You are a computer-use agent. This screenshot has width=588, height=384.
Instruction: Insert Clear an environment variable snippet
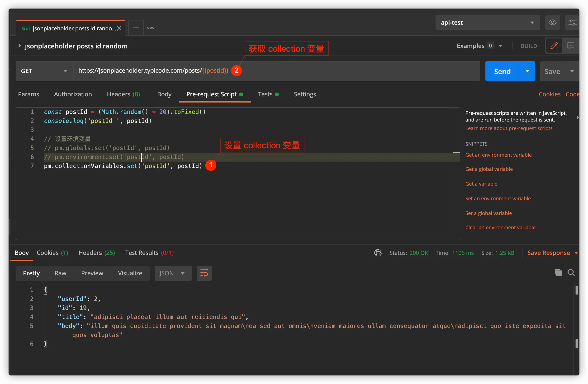(500, 227)
